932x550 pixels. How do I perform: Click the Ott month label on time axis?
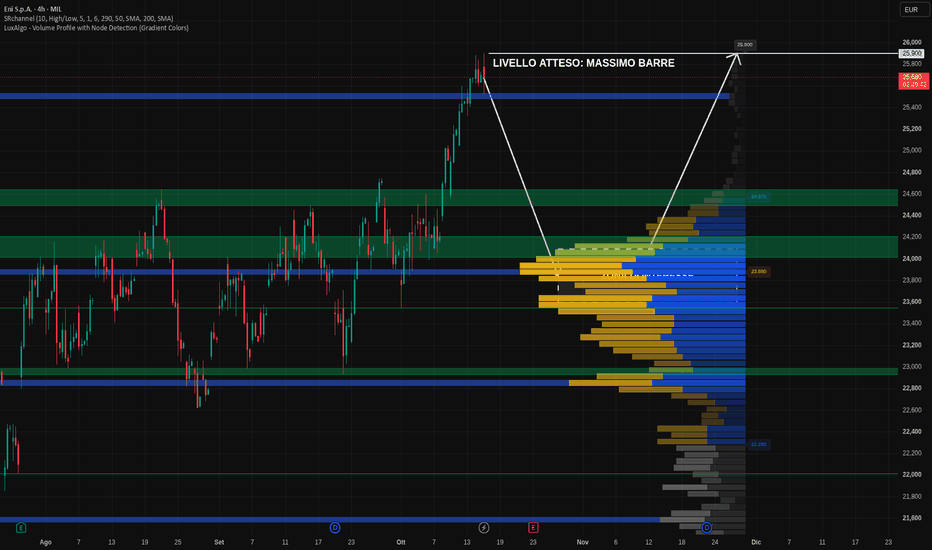(401, 542)
